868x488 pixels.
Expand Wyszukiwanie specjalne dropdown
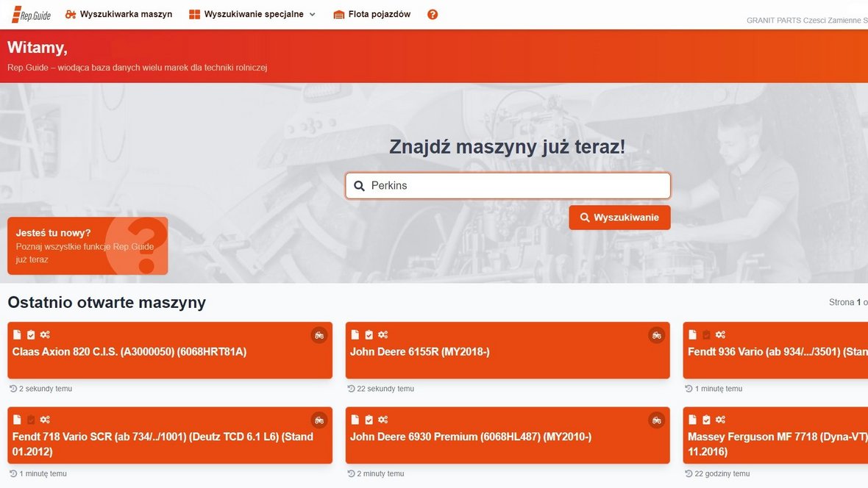point(252,15)
